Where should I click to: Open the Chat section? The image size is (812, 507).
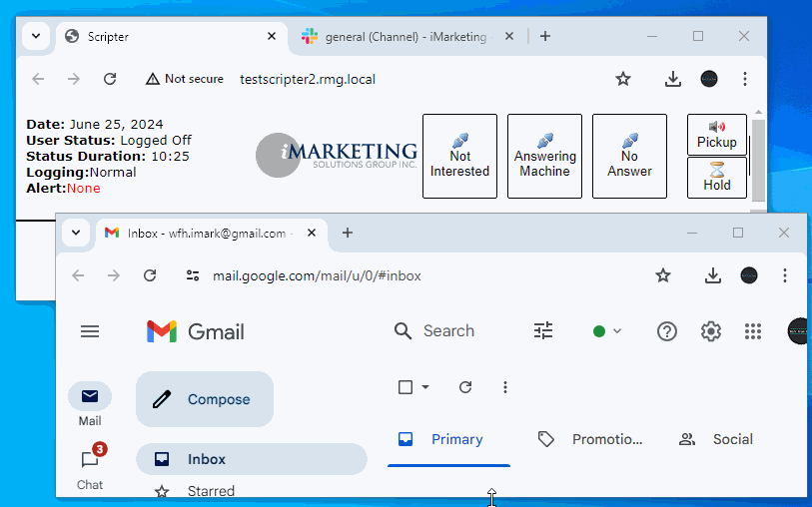pos(90,468)
